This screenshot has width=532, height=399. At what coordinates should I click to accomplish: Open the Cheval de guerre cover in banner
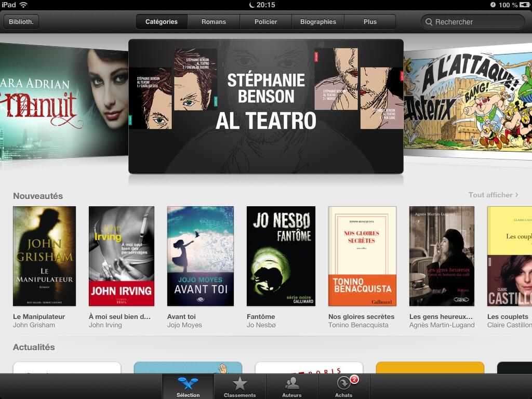[x=196, y=79]
